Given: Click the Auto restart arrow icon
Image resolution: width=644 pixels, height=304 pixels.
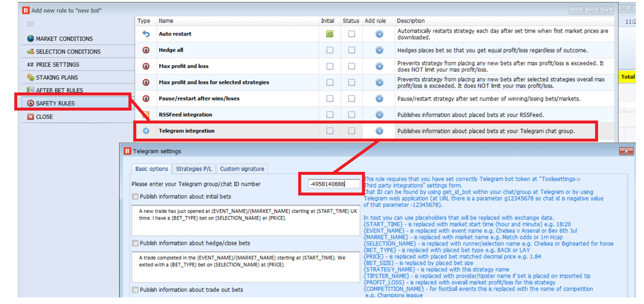Looking at the screenshot, I should [146, 34].
